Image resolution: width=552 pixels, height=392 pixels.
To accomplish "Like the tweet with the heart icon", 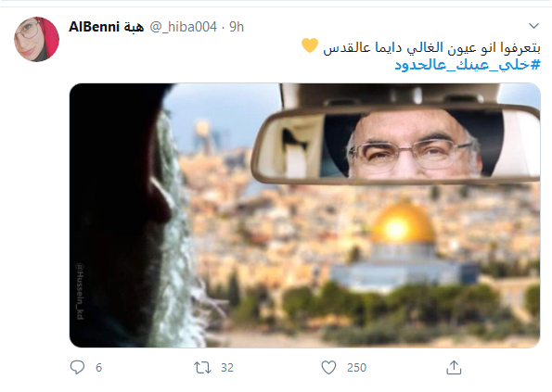I will (328, 367).
